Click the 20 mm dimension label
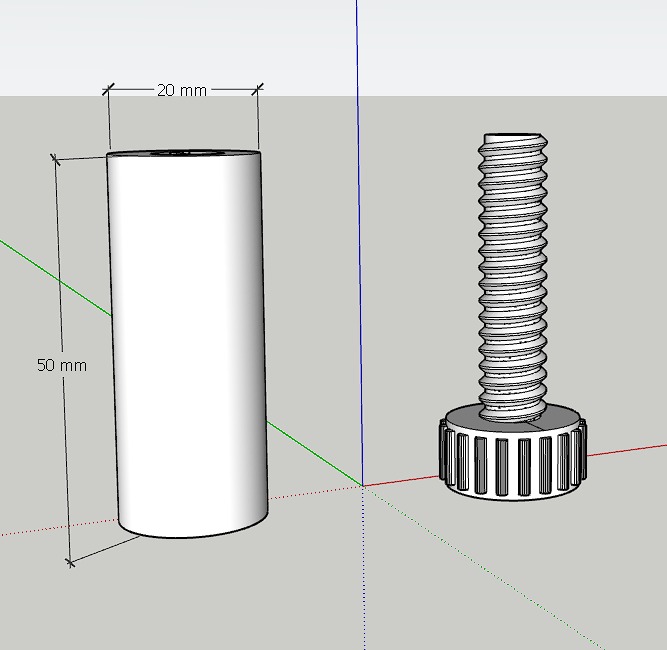The width and height of the screenshot is (667, 650). point(182,91)
